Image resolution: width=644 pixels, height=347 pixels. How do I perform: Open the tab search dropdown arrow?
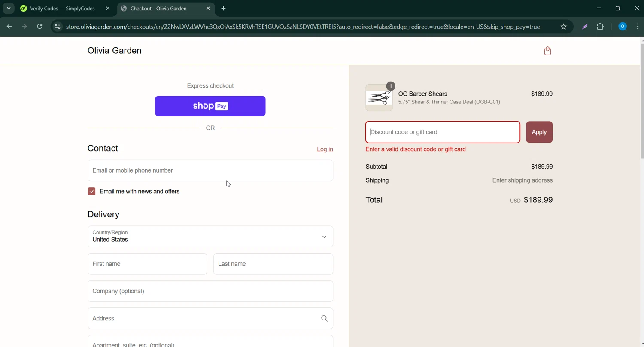(x=9, y=8)
